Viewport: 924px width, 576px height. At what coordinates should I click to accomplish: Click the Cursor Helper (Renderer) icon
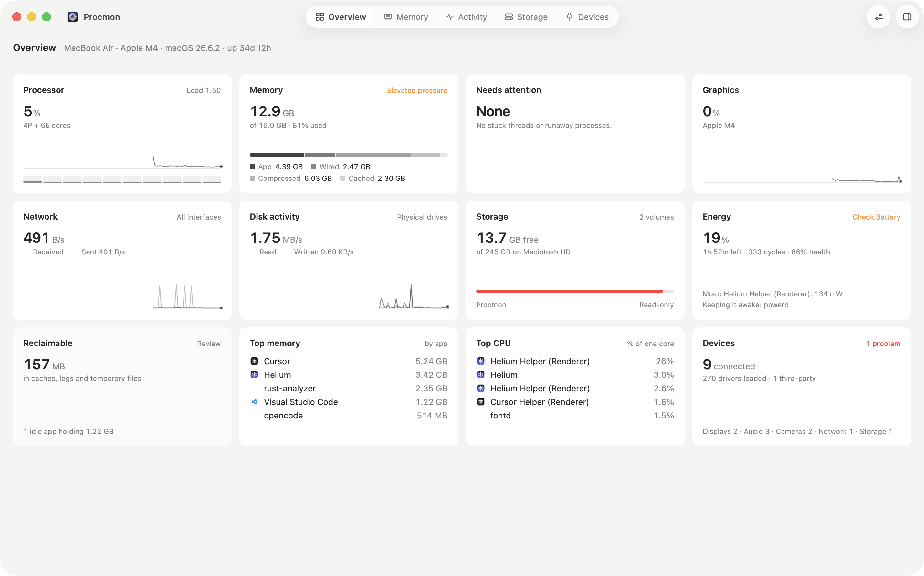[481, 402]
